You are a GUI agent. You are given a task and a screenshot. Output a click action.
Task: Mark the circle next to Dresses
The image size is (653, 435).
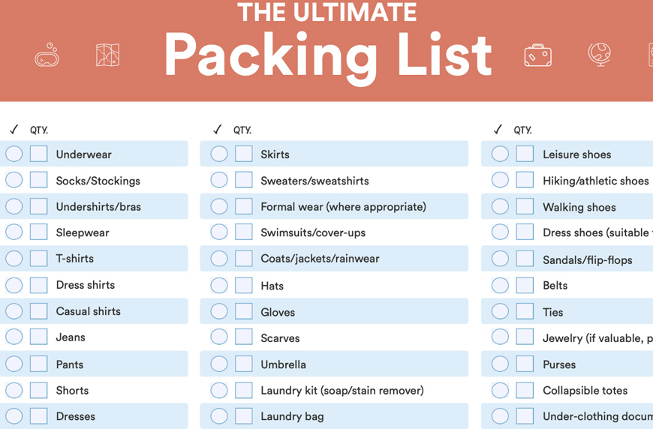[x=14, y=416]
